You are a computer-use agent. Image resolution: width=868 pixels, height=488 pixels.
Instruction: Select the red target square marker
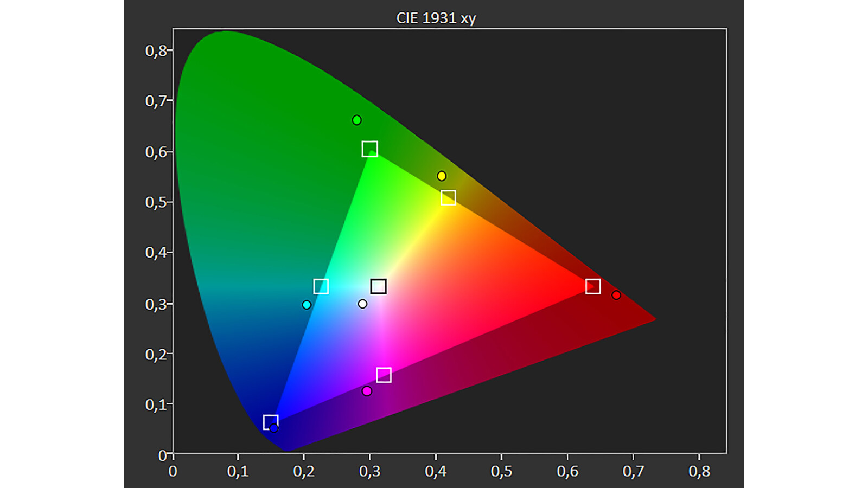[593, 286]
